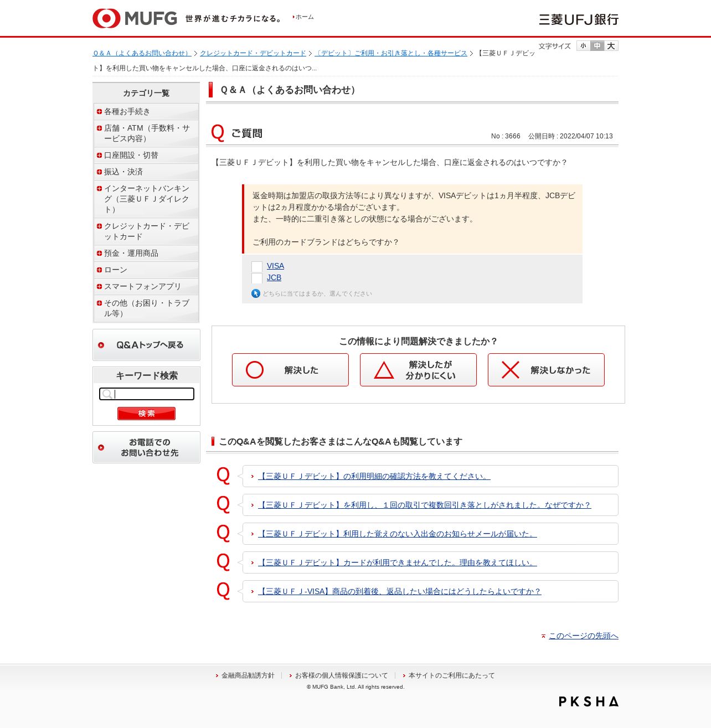The width and height of the screenshot is (711, 728).
Task: Open link about 複数回引き落とし
Action: [x=425, y=505]
